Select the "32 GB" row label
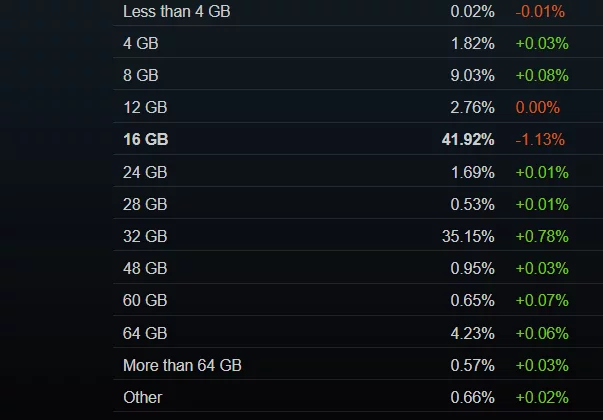 (145, 237)
